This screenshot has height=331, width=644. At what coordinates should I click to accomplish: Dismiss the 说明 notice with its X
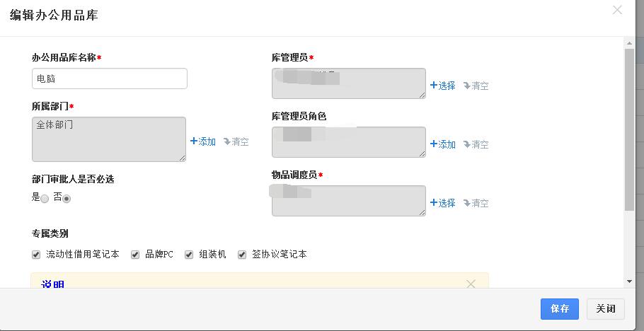point(471,284)
